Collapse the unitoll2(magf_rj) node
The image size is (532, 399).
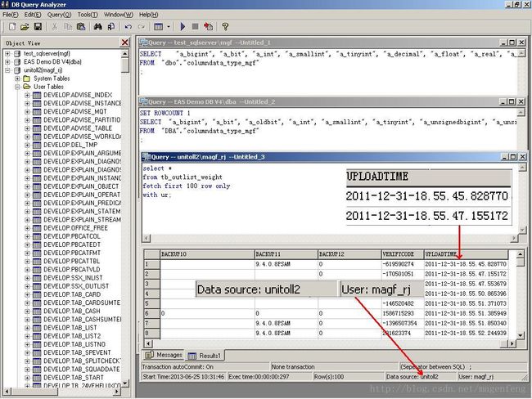[x=7, y=70]
